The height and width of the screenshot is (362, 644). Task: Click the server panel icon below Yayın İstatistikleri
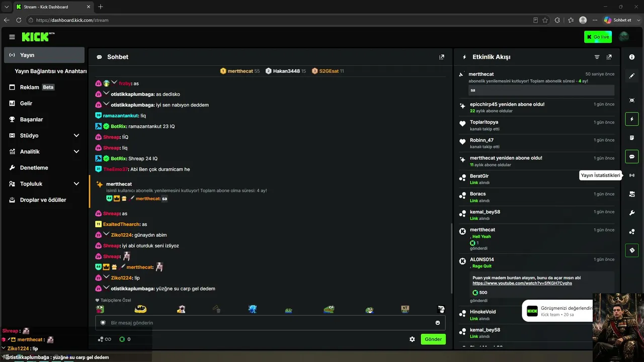[632, 194]
